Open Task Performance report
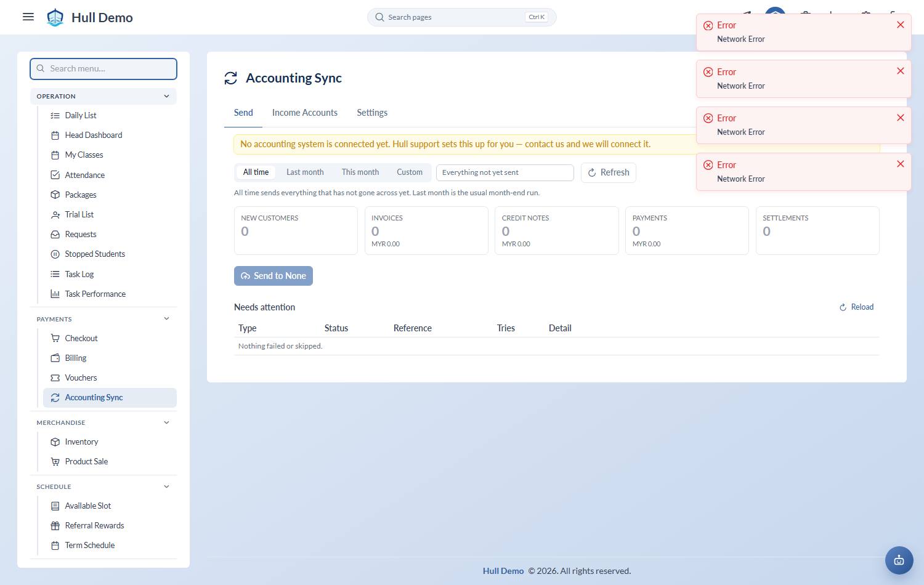The height and width of the screenshot is (585, 924). coord(110,294)
